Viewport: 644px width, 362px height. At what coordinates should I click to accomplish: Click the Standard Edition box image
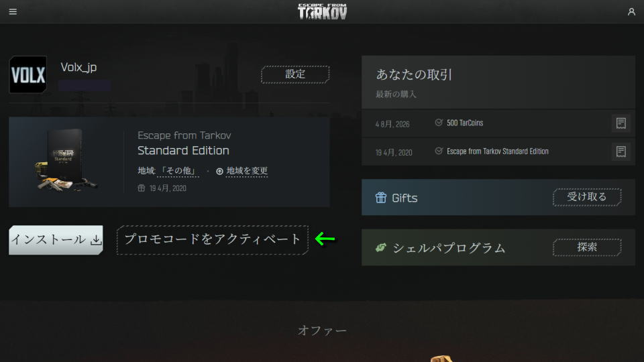click(x=67, y=162)
